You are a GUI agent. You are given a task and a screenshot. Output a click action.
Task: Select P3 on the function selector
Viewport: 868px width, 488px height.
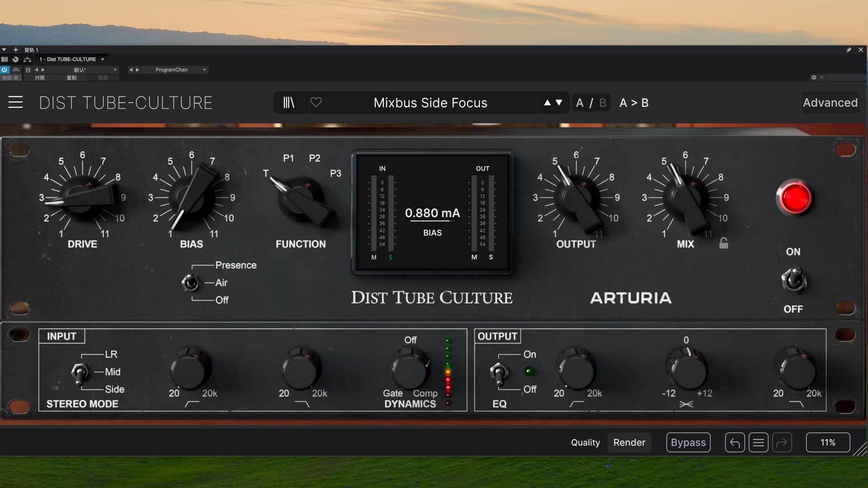pyautogui.click(x=335, y=174)
